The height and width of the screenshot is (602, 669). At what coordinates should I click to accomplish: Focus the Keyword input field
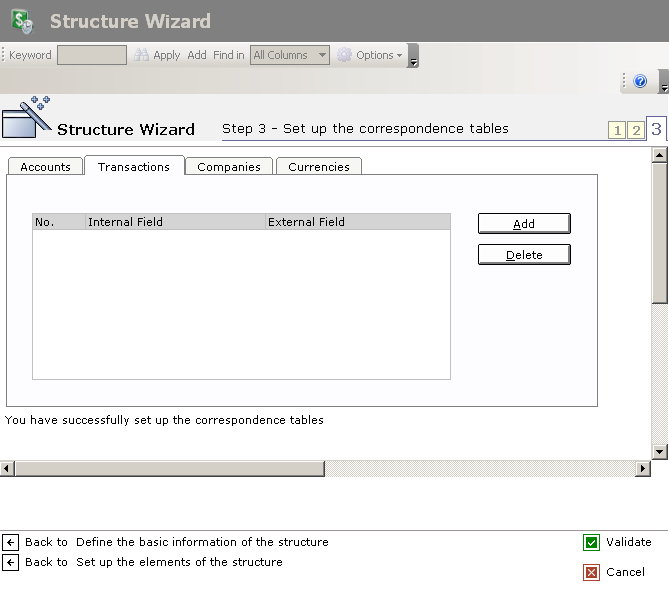[x=92, y=55]
